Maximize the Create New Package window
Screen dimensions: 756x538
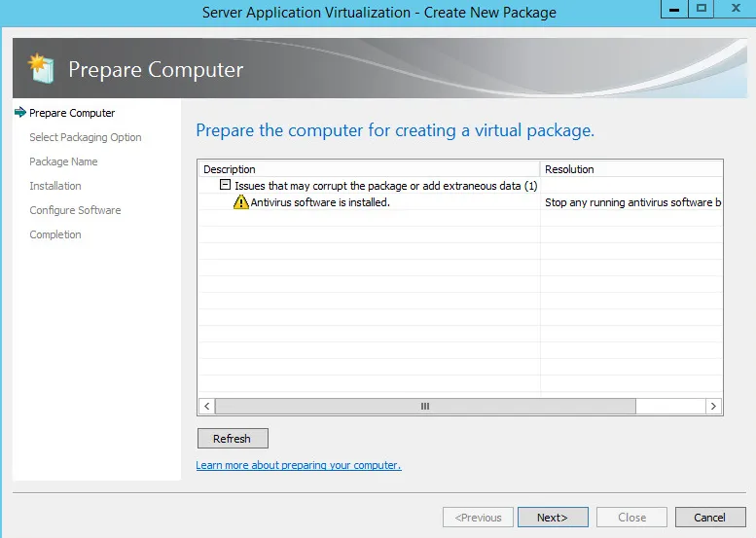(702, 9)
